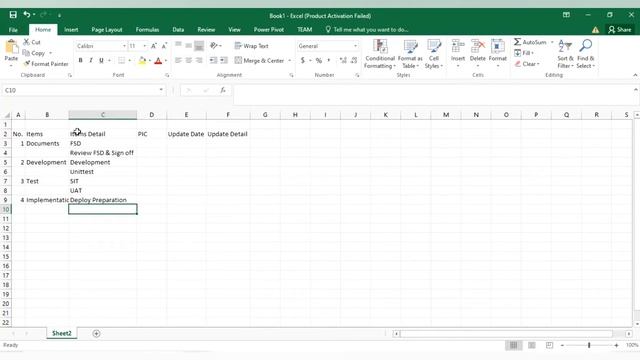The height and width of the screenshot is (360, 640).
Task: Increase decimal places
Action: point(343,60)
